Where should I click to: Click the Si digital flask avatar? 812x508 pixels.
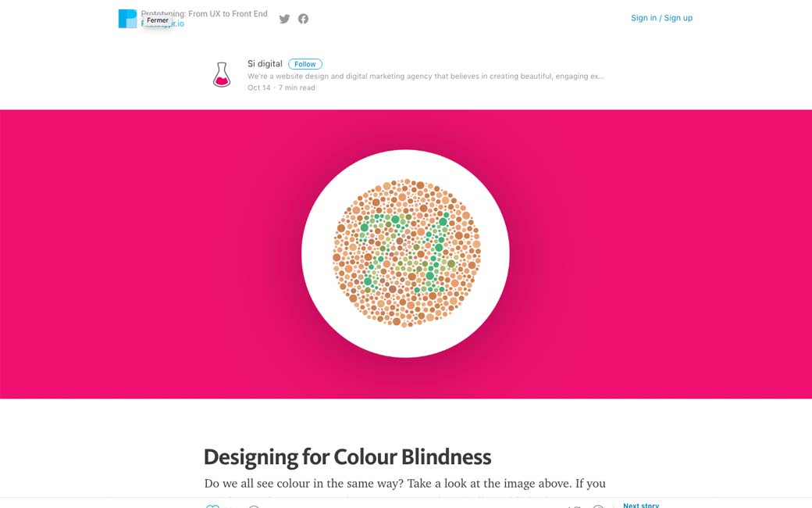pos(222,75)
